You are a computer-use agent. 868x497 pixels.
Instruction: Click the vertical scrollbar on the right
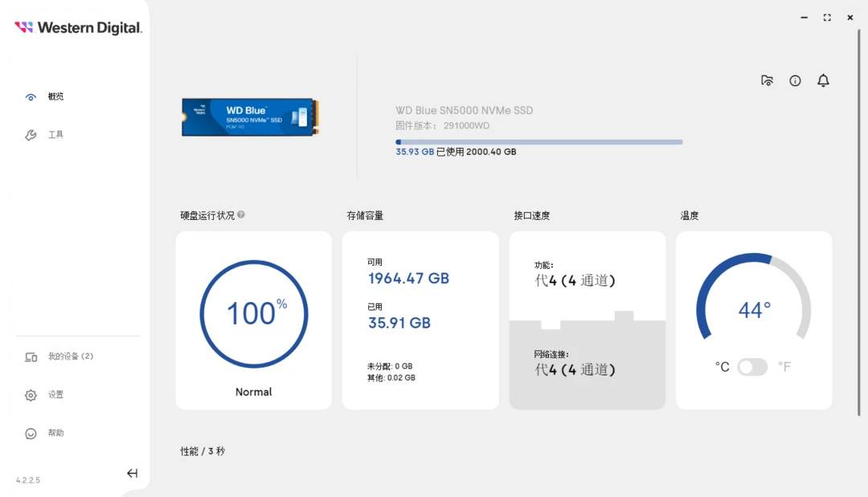click(859, 221)
